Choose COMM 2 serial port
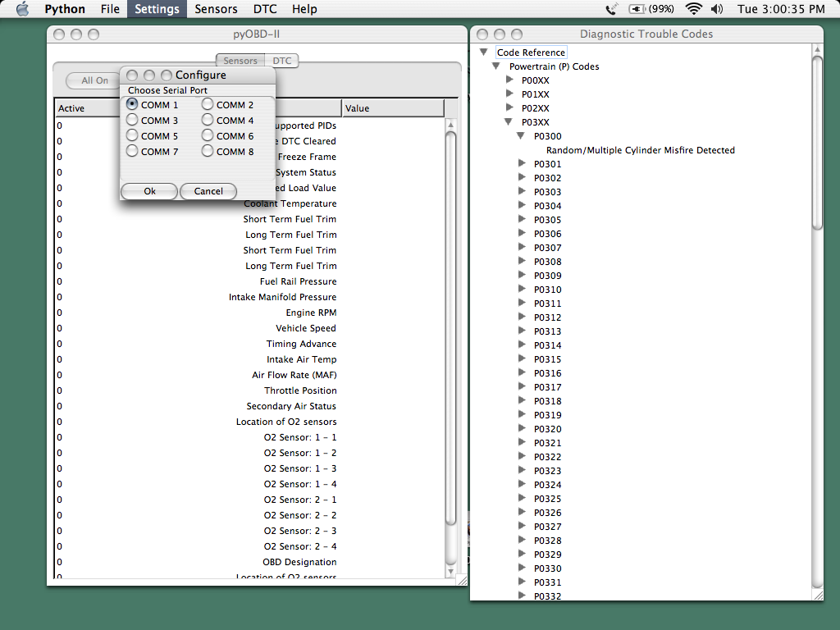Image resolution: width=840 pixels, height=630 pixels. 208,104
